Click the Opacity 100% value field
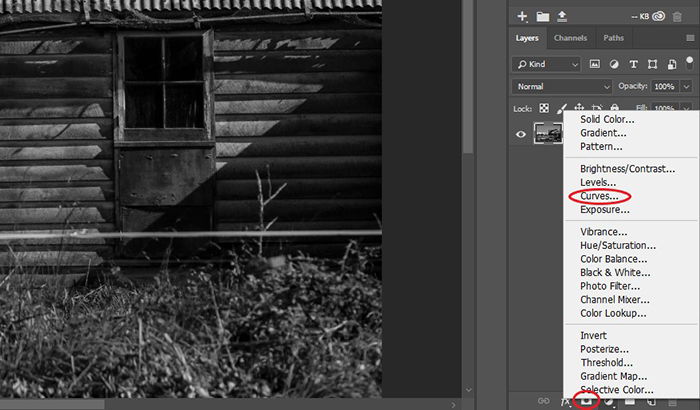 [x=665, y=87]
